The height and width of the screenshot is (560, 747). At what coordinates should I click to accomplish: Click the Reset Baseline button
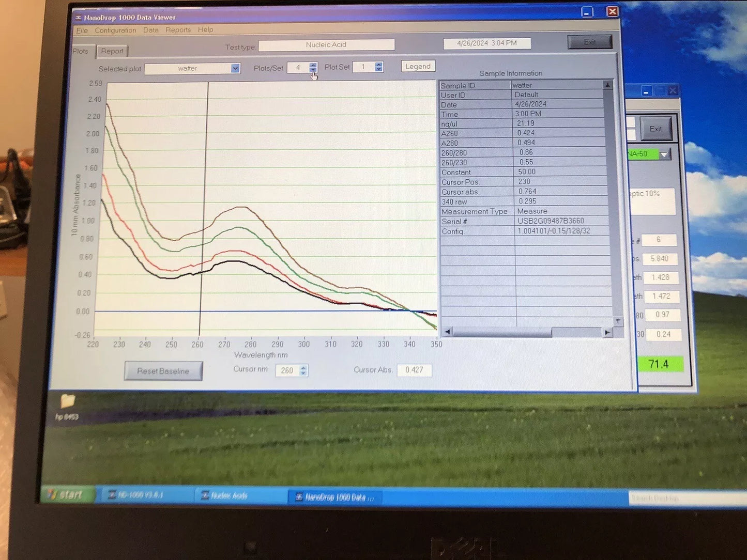coord(163,371)
